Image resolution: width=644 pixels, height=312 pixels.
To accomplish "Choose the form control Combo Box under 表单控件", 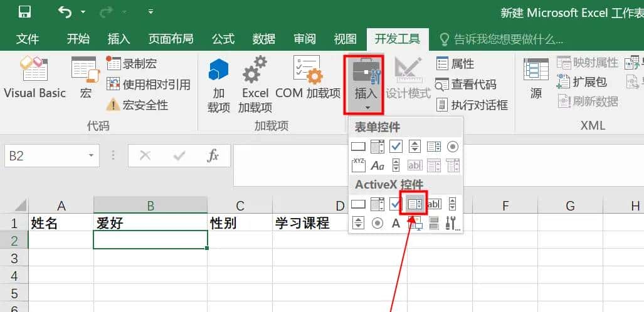I will tap(377, 146).
